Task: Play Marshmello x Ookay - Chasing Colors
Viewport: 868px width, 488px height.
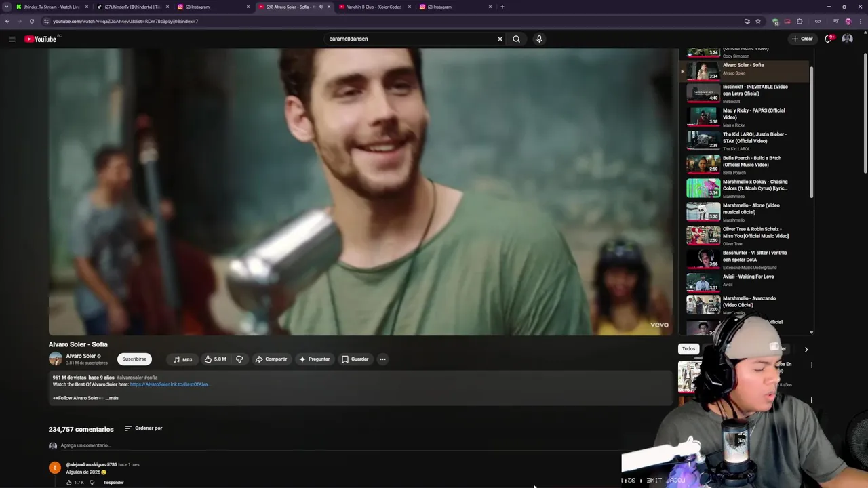Action: [745, 188]
